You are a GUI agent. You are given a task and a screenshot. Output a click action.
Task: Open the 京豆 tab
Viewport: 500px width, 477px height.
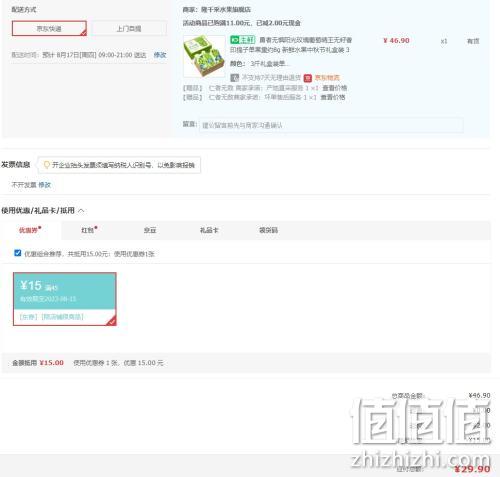click(150, 230)
